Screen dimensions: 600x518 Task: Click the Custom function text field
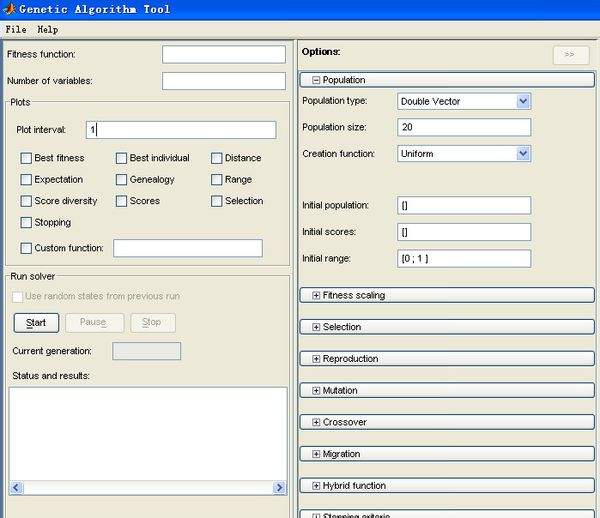(x=188, y=248)
